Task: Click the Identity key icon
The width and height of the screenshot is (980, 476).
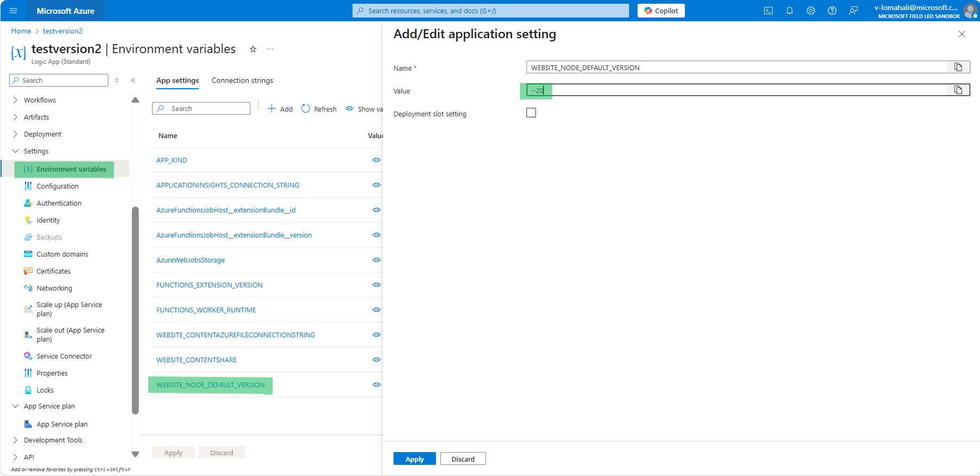Action: point(28,220)
